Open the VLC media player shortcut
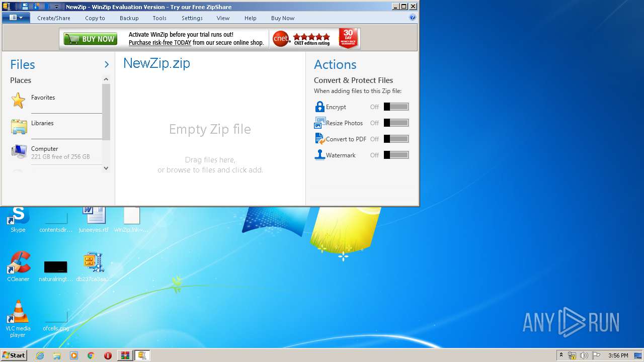644x362 pixels. pyautogui.click(x=18, y=319)
